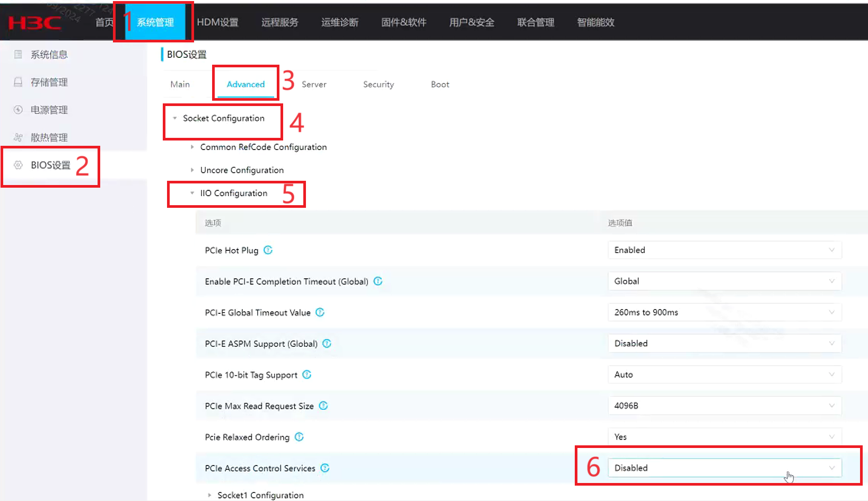Viewport: 868px width, 501px height.
Task: Open the 用户&安全 menu
Action: tap(472, 22)
